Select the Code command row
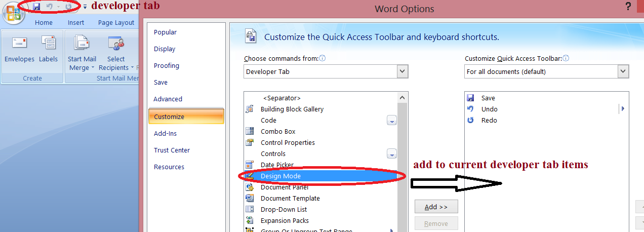Screen dimensions: 644x232 pyautogui.click(x=321, y=120)
